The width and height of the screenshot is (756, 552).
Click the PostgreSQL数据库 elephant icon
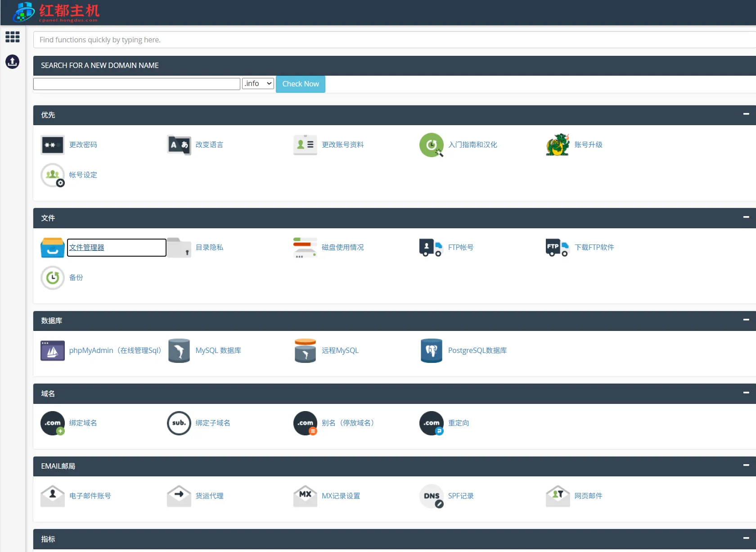431,351
